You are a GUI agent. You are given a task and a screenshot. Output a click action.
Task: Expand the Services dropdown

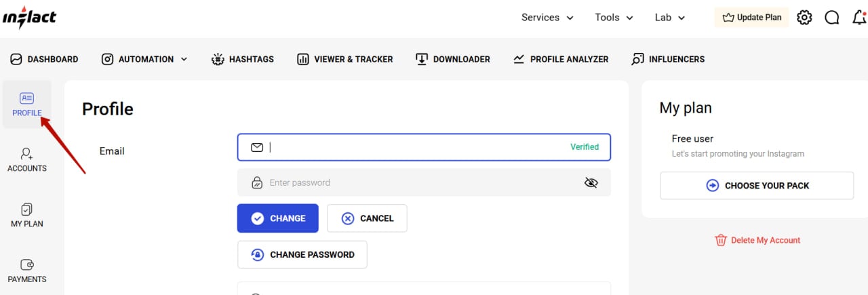coord(547,18)
